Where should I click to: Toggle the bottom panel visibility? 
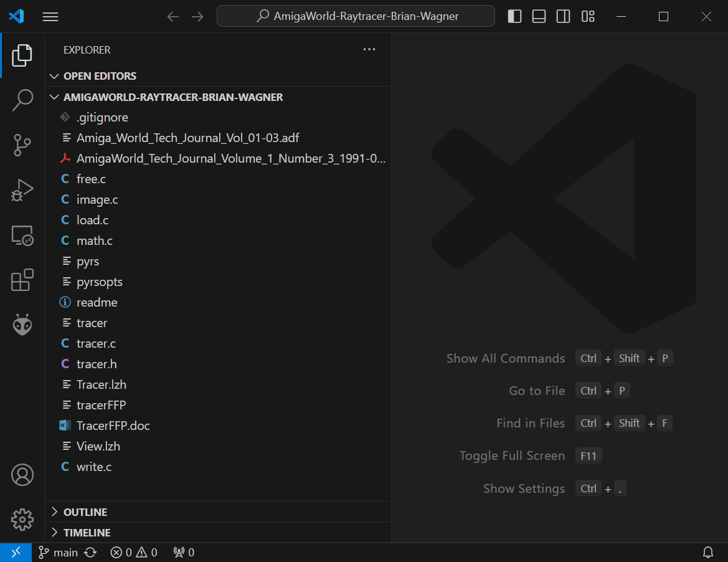pyautogui.click(x=539, y=17)
